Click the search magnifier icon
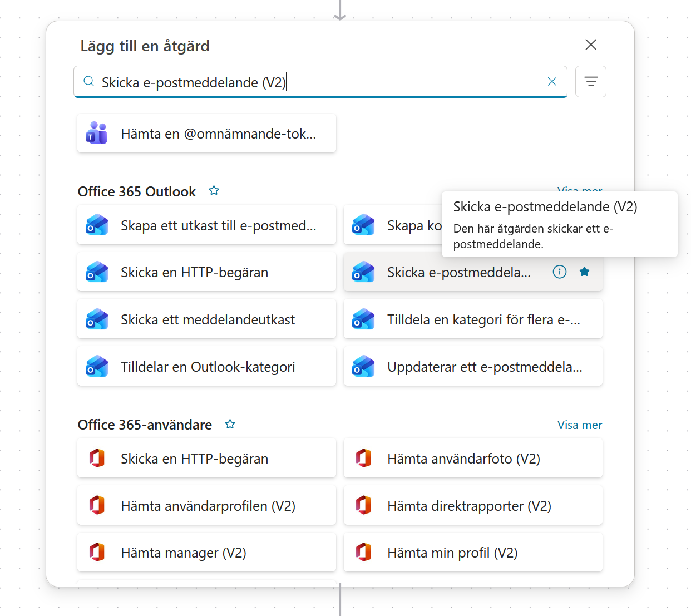 pos(88,82)
